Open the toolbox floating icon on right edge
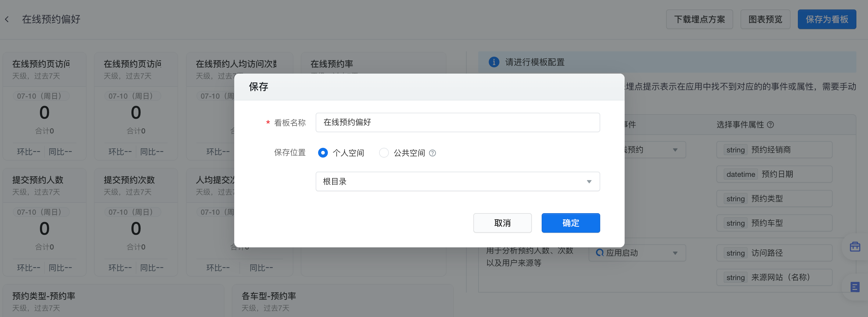 [x=855, y=247]
